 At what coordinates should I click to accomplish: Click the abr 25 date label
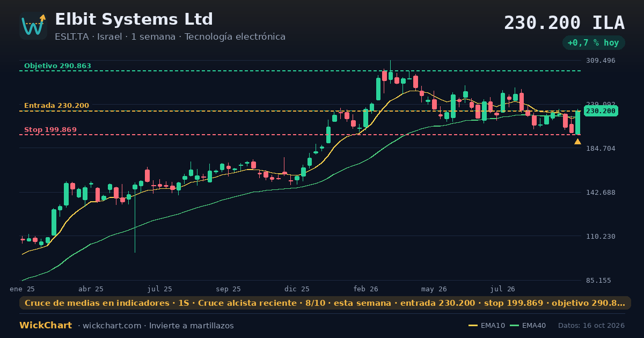coord(91,289)
